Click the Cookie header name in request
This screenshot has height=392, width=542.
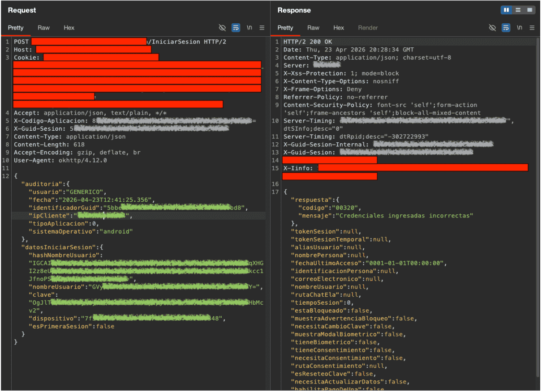coord(27,58)
